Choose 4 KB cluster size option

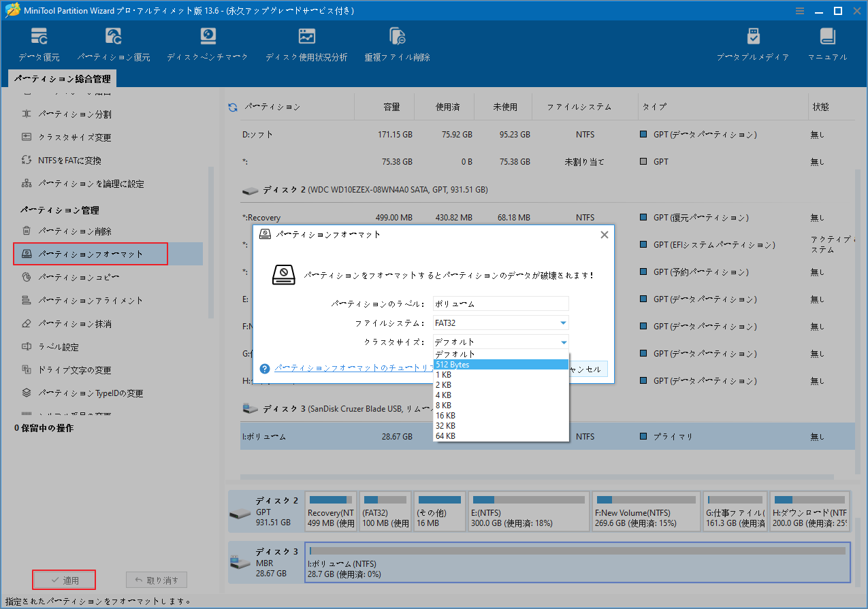point(501,395)
